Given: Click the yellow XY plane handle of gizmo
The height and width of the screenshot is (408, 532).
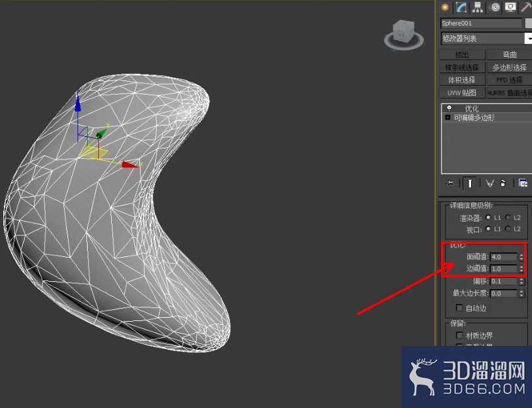Looking at the screenshot, I should pyautogui.click(x=94, y=152).
